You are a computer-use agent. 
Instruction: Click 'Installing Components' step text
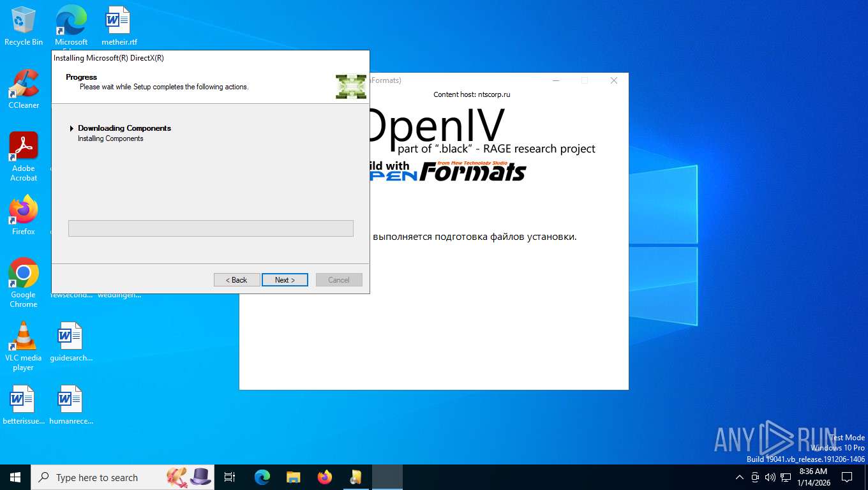(x=110, y=138)
